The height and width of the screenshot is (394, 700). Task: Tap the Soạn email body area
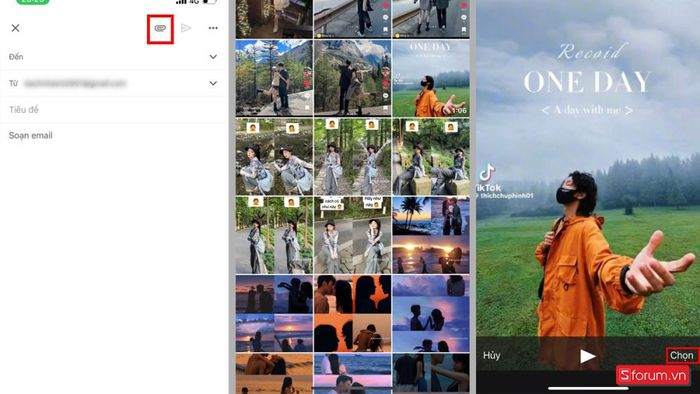point(30,136)
